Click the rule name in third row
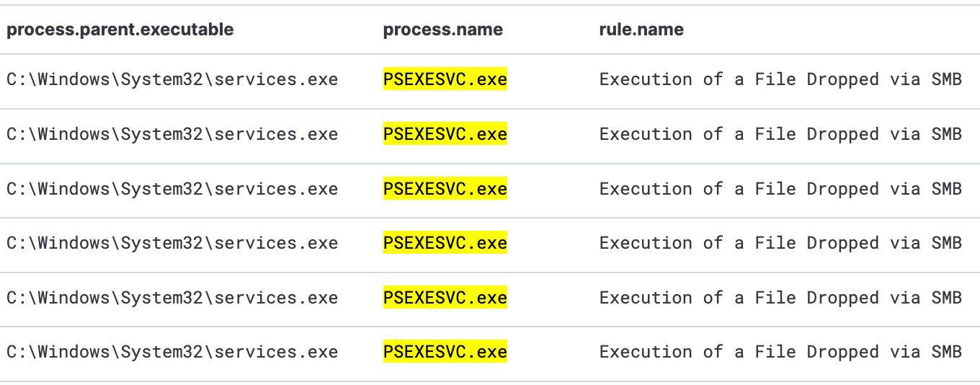980x385 pixels. coord(780,189)
